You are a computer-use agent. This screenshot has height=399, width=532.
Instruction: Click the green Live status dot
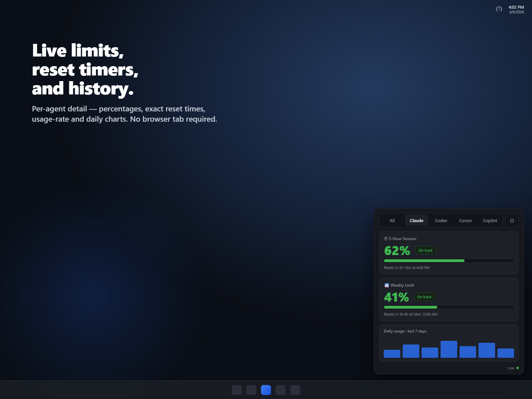517,368
